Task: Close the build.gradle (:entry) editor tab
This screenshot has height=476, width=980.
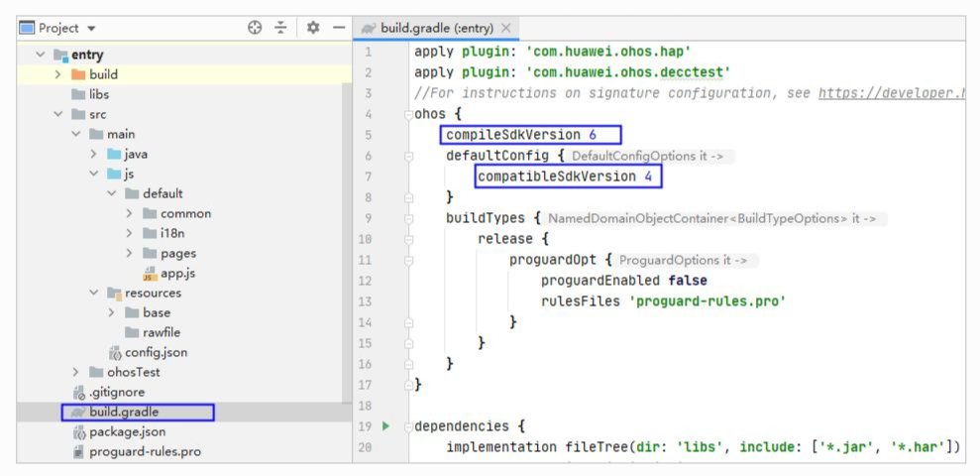Action: 506,28
